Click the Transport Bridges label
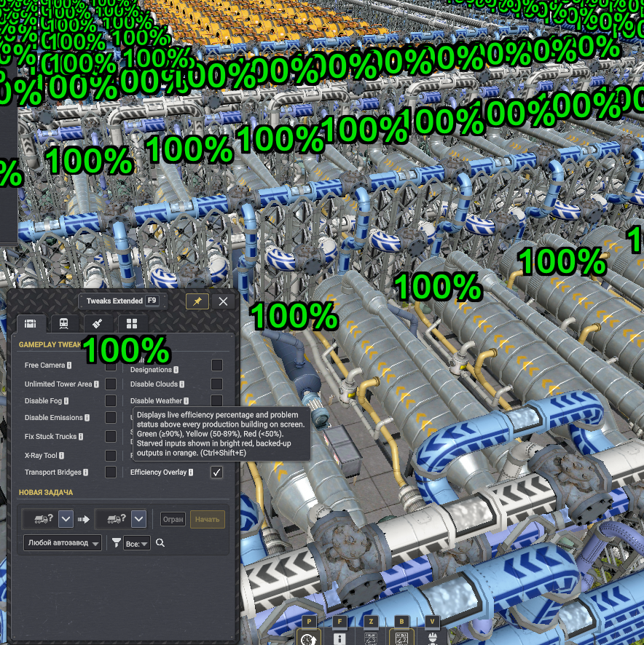The image size is (644, 645). [53, 472]
